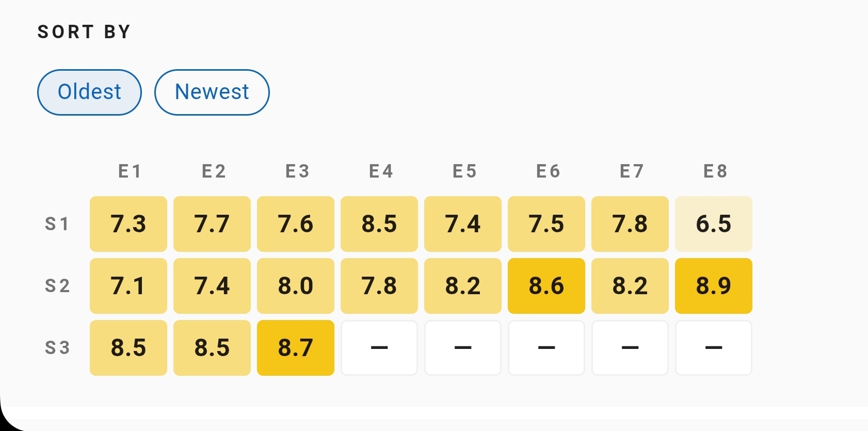
Task: Click the empty S3 E8 placeholder cell
Action: point(714,348)
